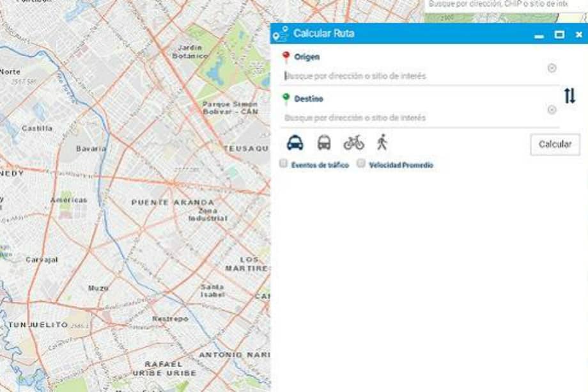The width and height of the screenshot is (588, 392).
Task: Maximize the Calcular Ruta panel
Action: tap(559, 35)
